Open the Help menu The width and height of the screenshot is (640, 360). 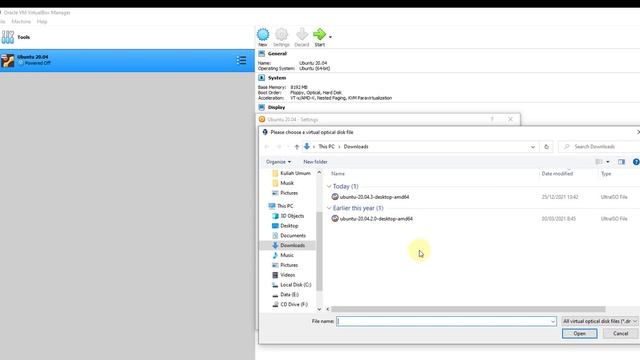42,22
